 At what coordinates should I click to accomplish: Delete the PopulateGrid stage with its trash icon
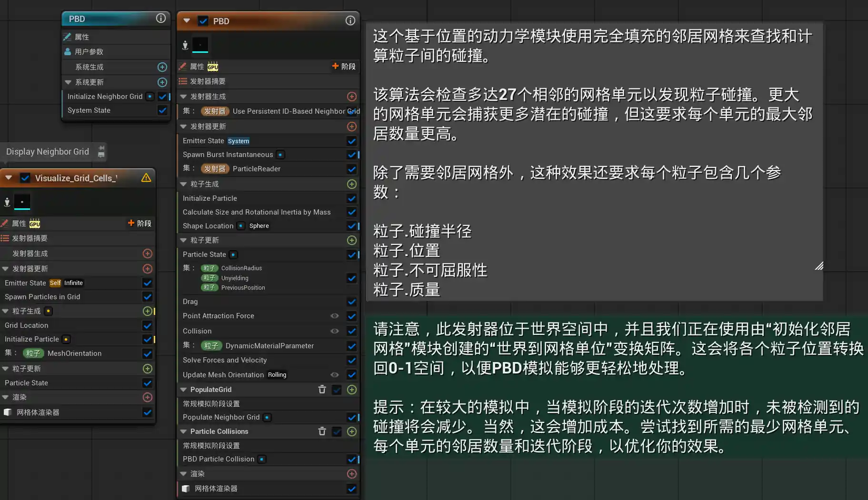[322, 390]
